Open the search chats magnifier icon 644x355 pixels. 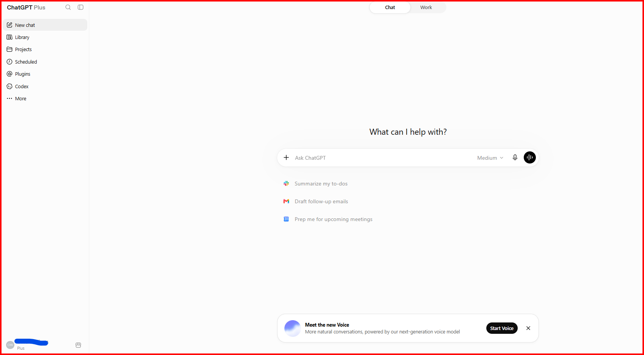pyautogui.click(x=68, y=7)
